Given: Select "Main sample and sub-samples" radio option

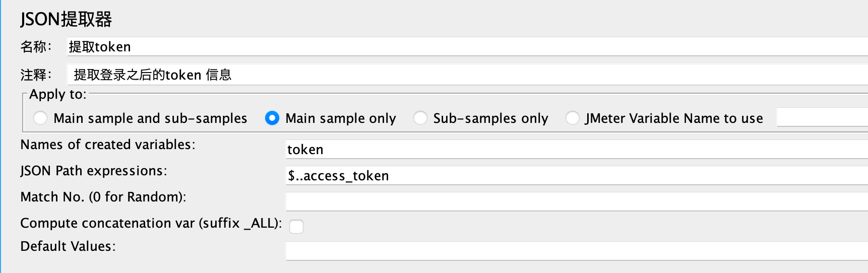Looking at the screenshot, I should [40, 118].
